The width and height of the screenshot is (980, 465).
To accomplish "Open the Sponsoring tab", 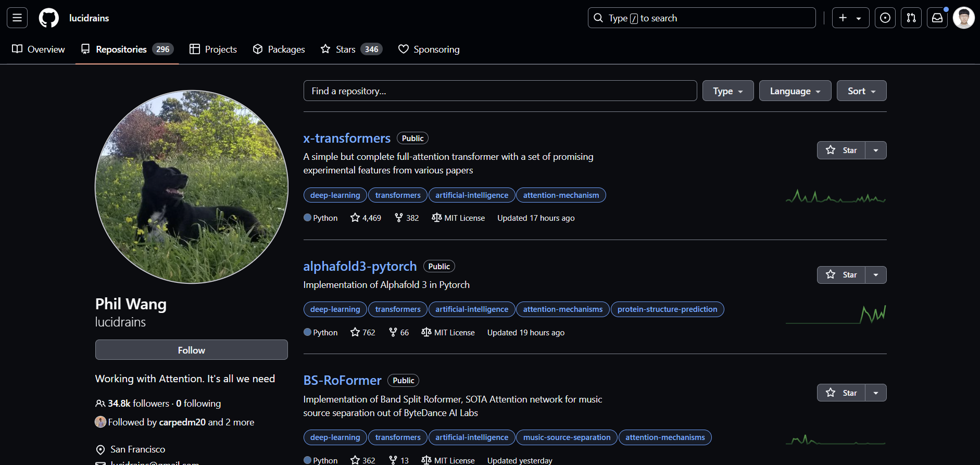I will click(x=429, y=49).
